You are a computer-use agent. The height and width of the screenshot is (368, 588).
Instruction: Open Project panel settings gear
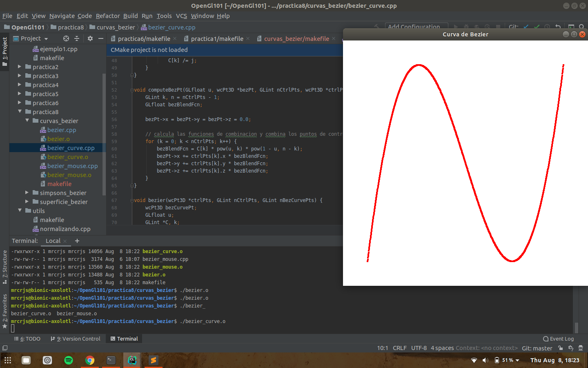coord(90,38)
